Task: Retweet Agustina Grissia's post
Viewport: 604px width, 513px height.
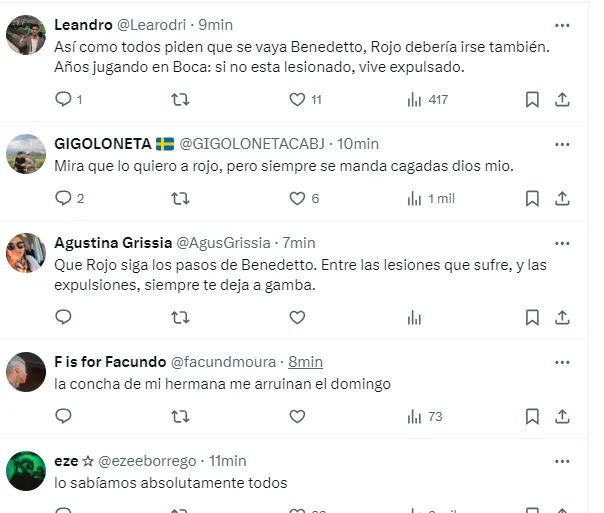Action: tap(180, 317)
